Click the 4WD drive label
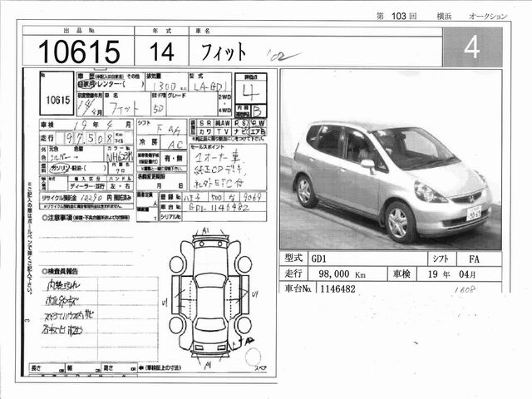532x399 pixels. pyautogui.click(x=224, y=111)
